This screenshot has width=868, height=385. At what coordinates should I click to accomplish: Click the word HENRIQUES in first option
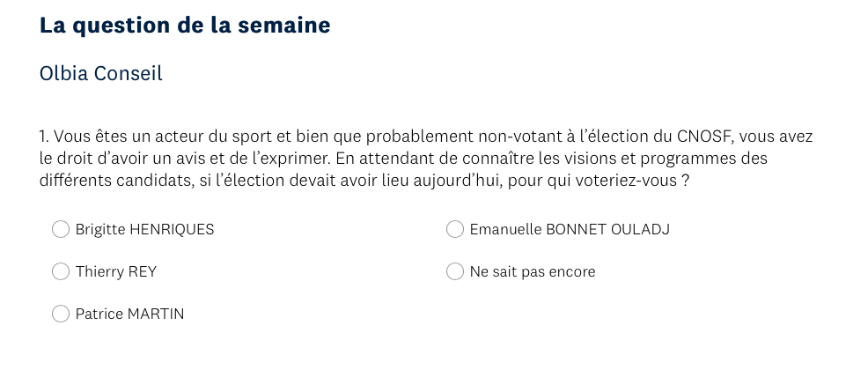(x=172, y=229)
